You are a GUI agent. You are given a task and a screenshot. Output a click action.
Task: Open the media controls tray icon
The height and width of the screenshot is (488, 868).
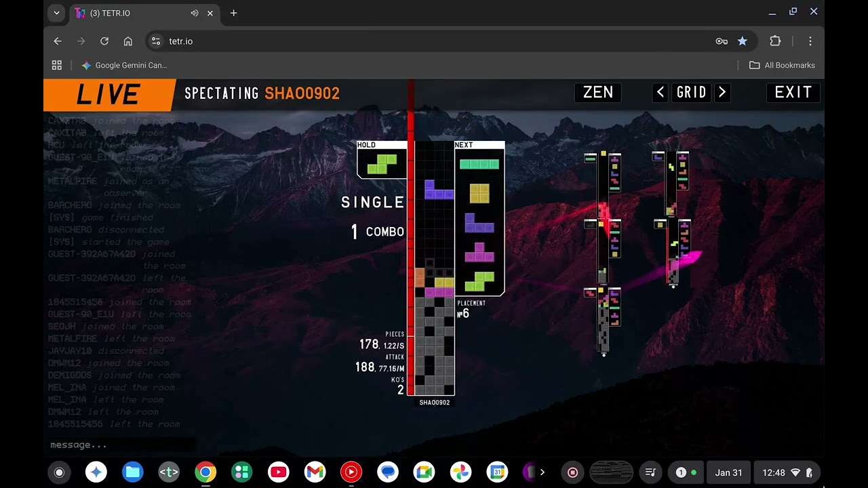[x=650, y=472]
